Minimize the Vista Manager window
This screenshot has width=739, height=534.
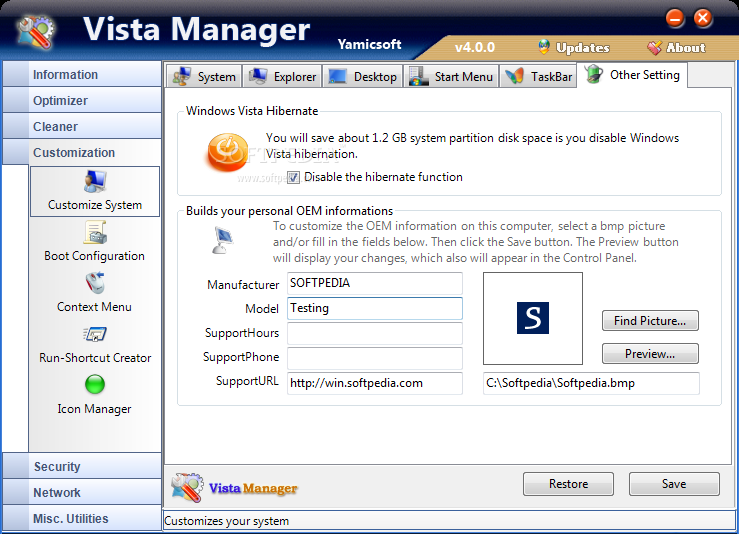[674, 19]
